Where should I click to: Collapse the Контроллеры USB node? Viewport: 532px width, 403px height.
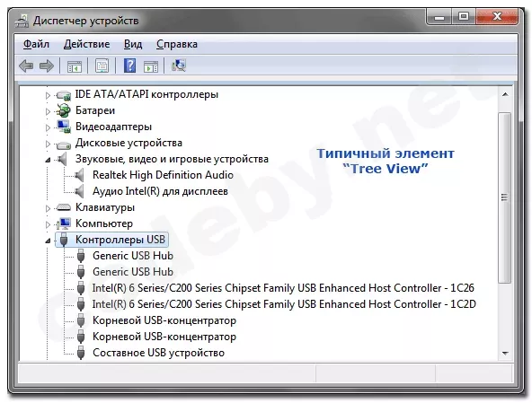point(48,241)
